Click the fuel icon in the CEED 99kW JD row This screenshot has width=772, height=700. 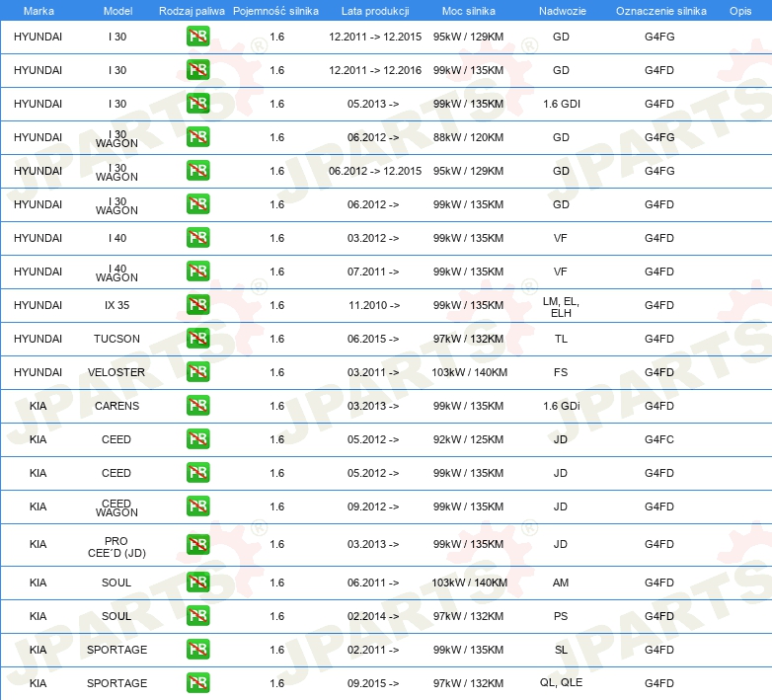(x=197, y=472)
